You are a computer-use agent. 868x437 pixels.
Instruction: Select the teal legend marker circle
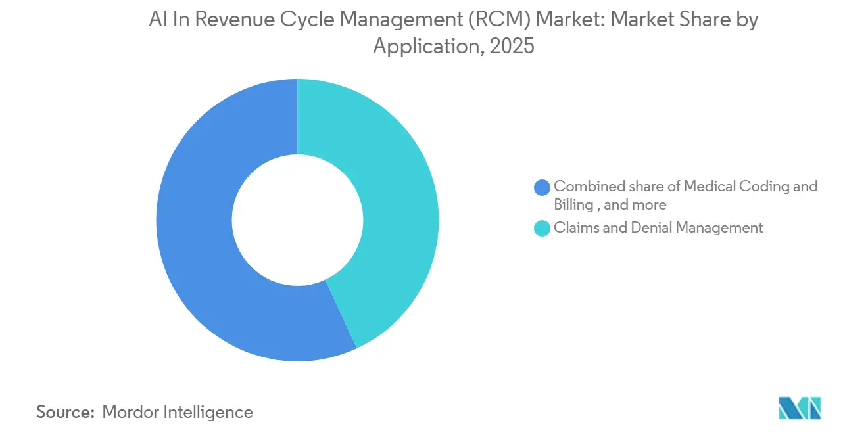(541, 228)
